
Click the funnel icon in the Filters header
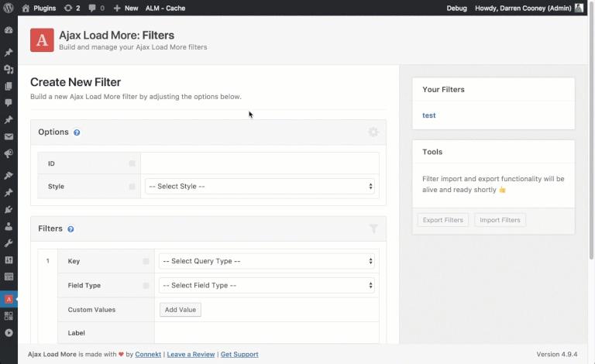[x=373, y=228]
